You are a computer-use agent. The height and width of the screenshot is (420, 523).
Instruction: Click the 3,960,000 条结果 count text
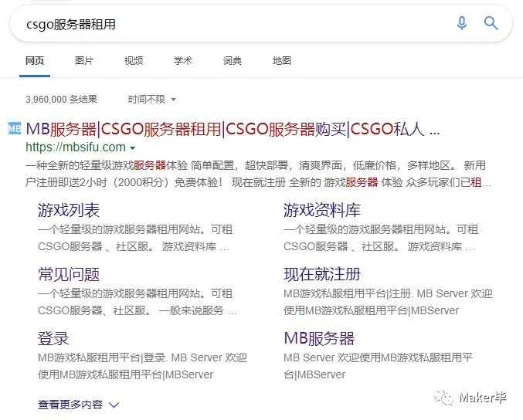61,100
